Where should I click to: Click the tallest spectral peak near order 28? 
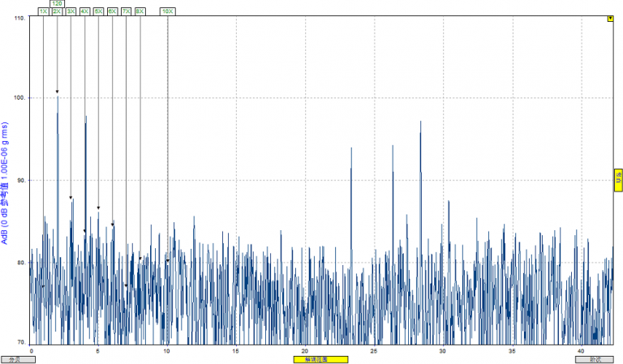tap(420, 123)
